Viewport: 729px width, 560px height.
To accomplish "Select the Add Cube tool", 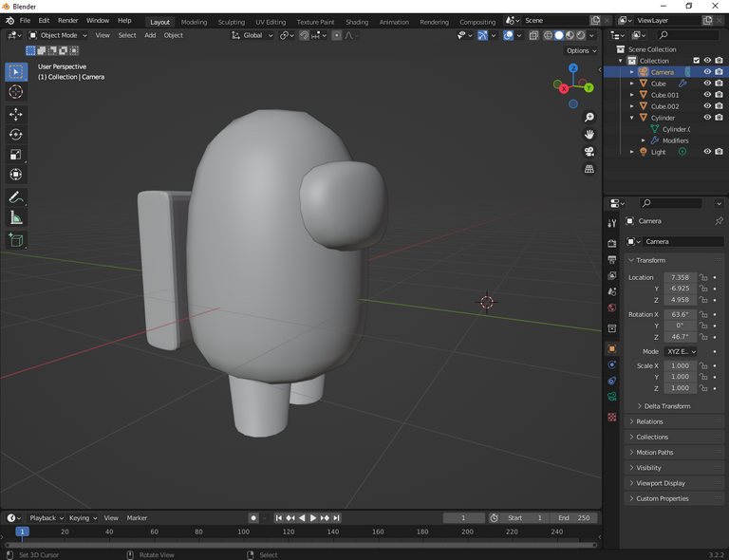I will pyautogui.click(x=16, y=240).
